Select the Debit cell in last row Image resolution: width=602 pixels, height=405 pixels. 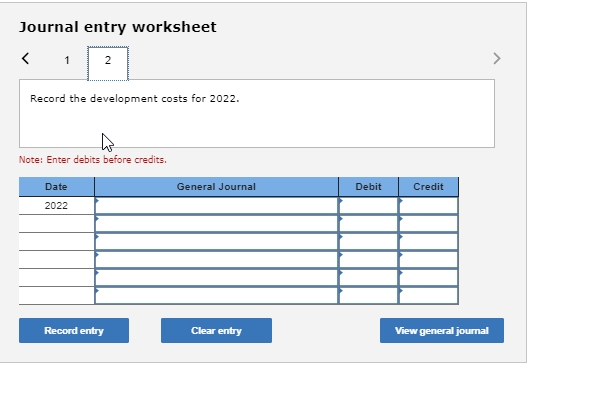tap(369, 296)
